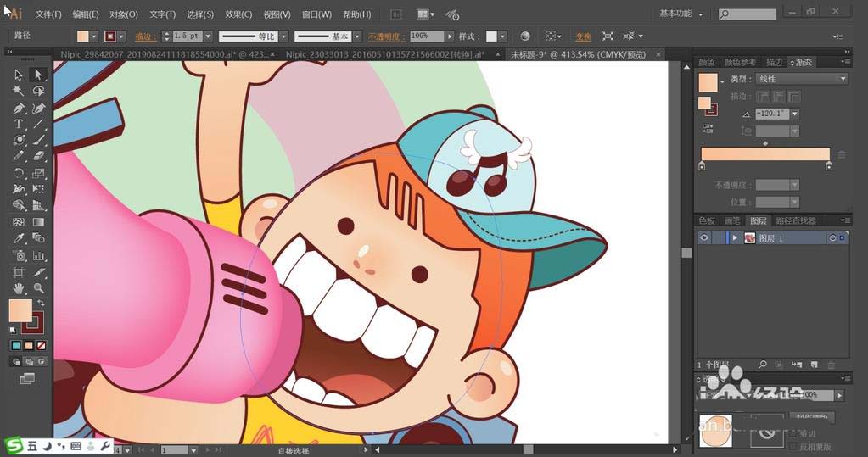Enable Draw Inside mode button
The height and width of the screenshot is (457, 868).
[42, 362]
